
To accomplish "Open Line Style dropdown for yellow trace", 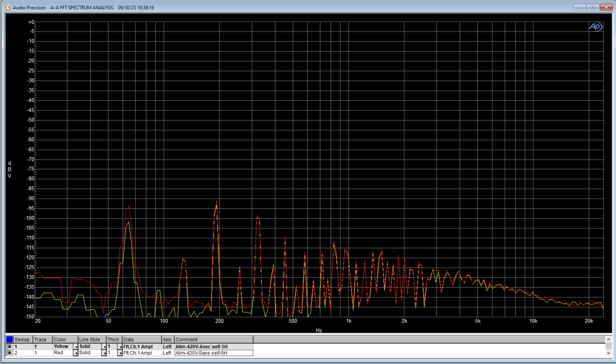I will click(x=104, y=347).
